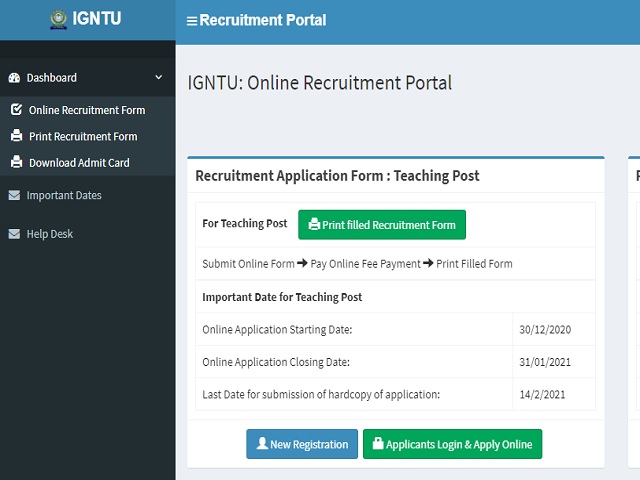Click the checkmark icon beside Online Recruitment Form
Screen dimensions: 640x480
tap(16, 109)
